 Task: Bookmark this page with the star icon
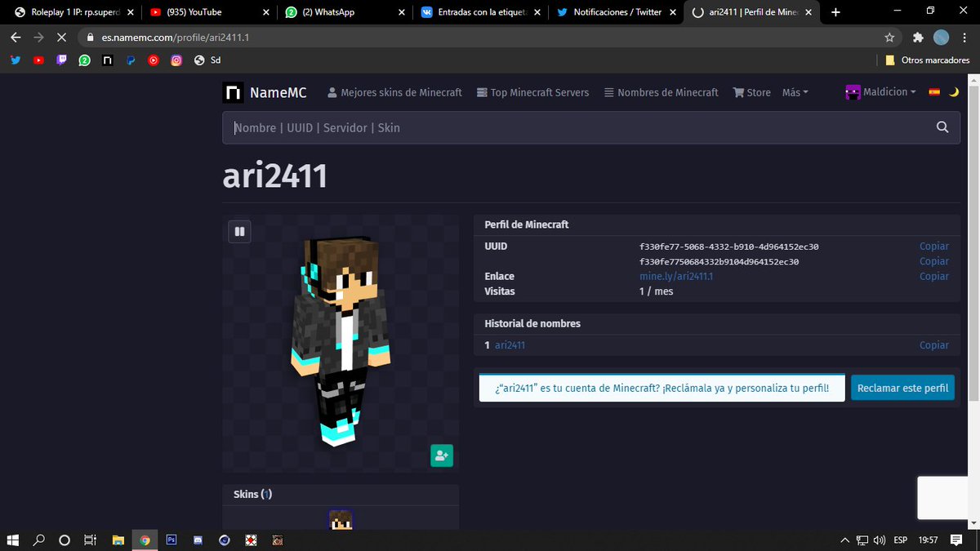tap(889, 37)
